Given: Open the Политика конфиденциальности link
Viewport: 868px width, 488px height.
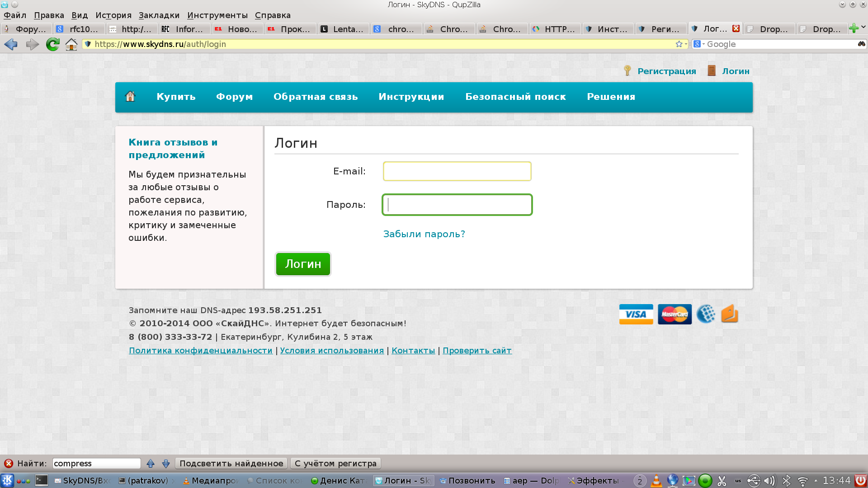Looking at the screenshot, I should (201, 350).
